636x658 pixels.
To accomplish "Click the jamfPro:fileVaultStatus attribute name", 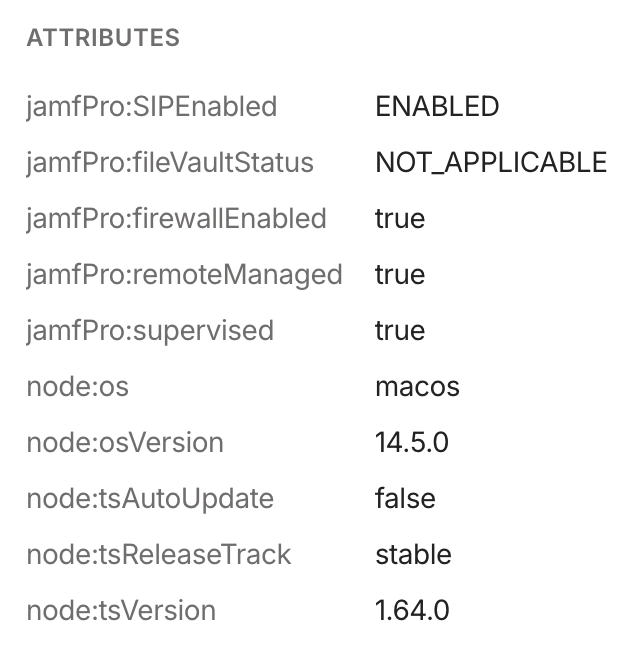I will coord(170,162).
